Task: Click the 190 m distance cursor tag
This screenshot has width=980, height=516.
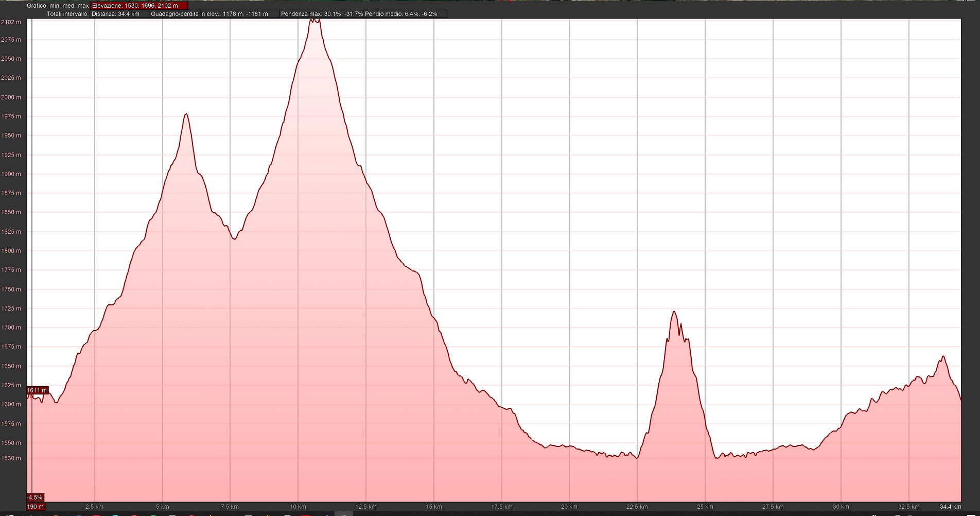Action: [x=36, y=507]
